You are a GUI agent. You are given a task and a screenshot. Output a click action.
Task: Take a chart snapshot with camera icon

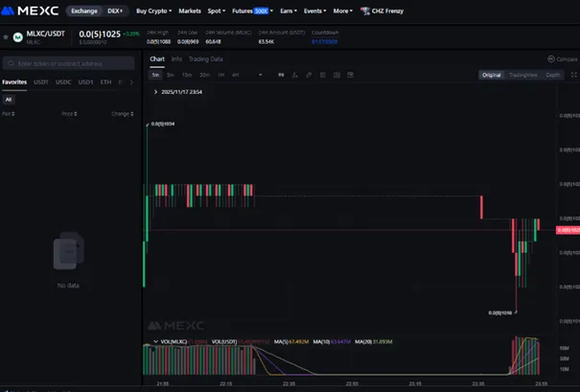pyautogui.click(x=336, y=75)
